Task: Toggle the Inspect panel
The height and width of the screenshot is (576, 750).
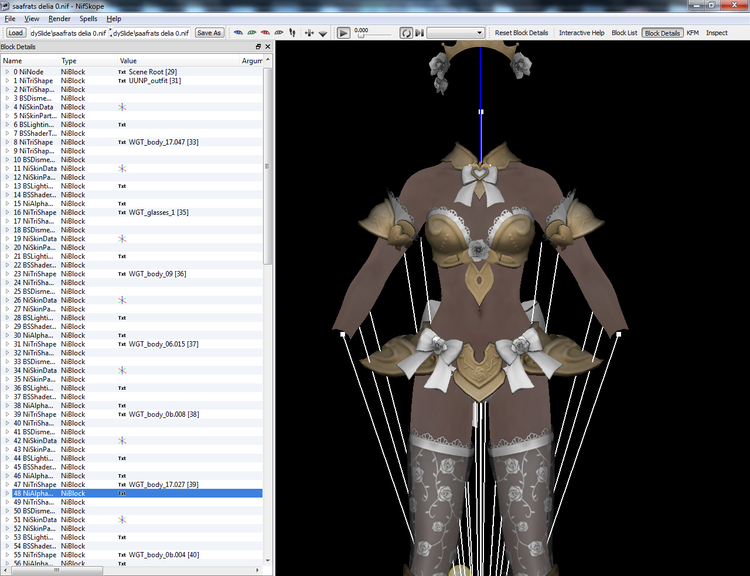Action: [x=717, y=33]
